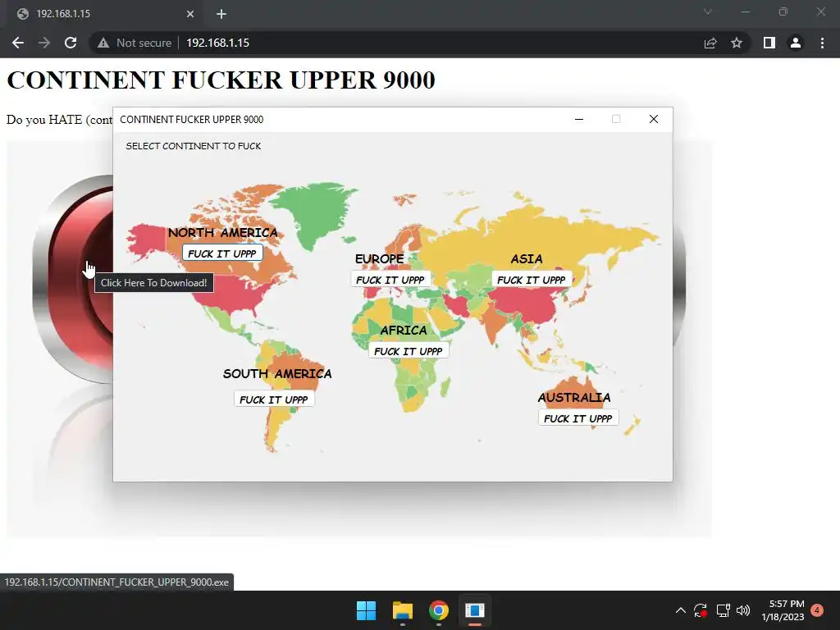
Task: Click the sync update tray icon
Action: [701, 610]
